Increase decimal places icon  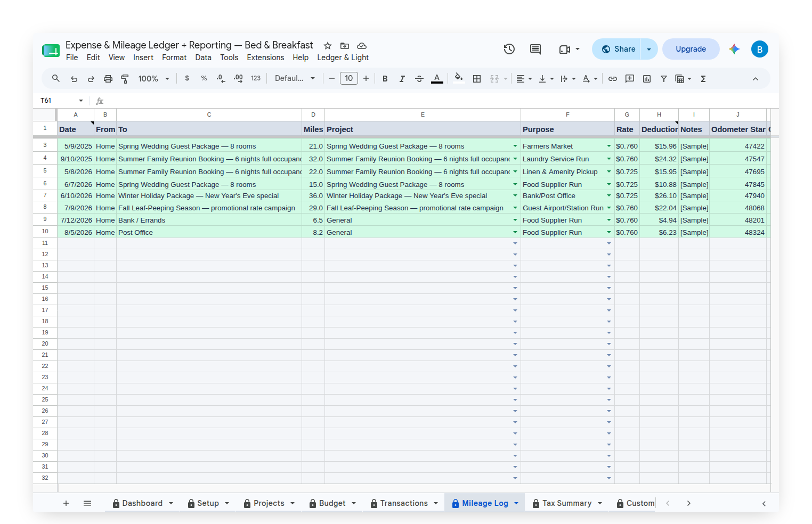238,78
